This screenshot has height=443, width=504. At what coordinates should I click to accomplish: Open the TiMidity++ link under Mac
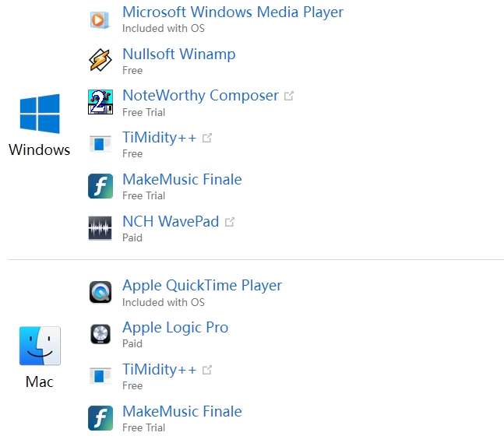159,370
